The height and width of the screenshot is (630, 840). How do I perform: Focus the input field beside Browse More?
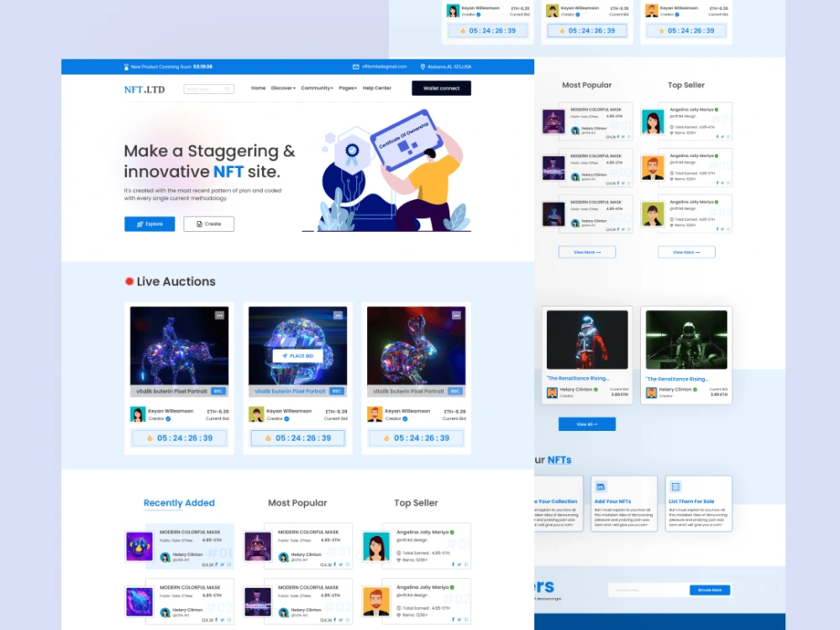click(649, 590)
